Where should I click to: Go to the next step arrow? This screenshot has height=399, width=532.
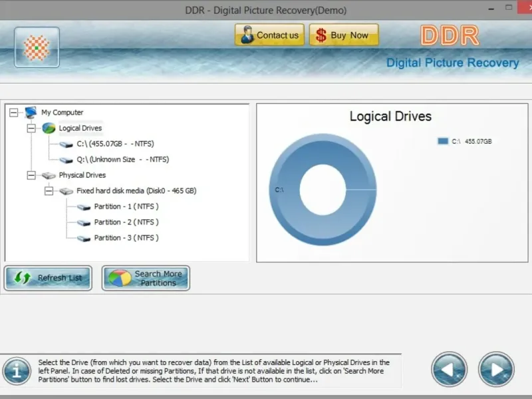pyautogui.click(x=496, y=370)
